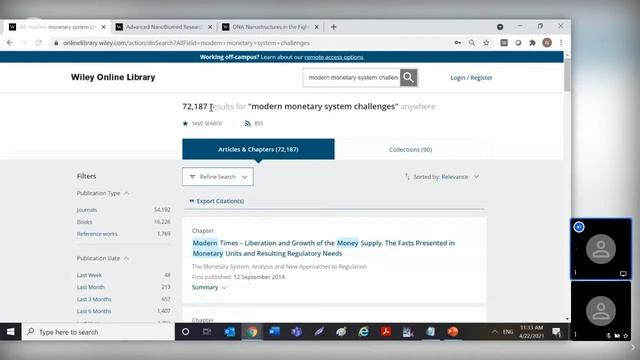Screen dimensions: 640x360
Task: Open the Sorted by Relevance dropdown
Action: [x=442, y=177]
